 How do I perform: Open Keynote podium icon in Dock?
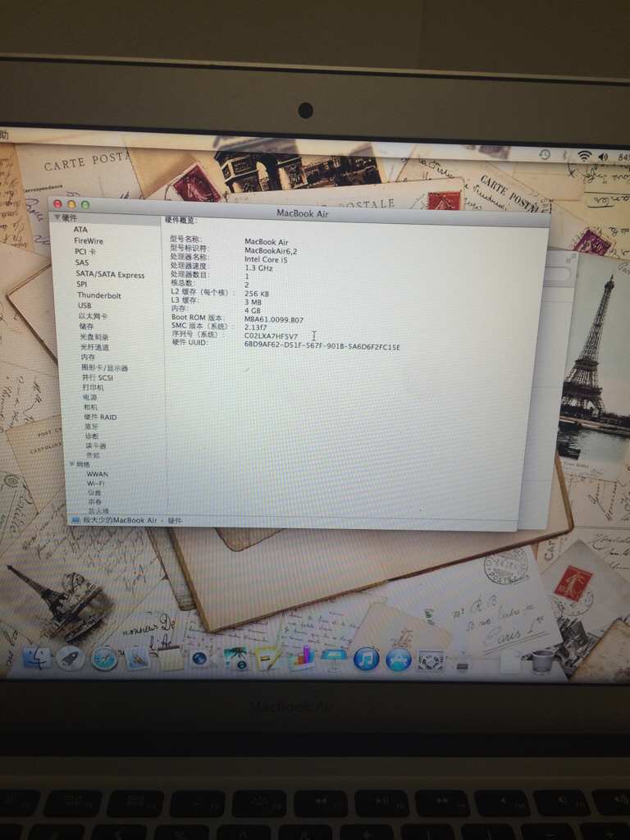(x=334, y=659)
